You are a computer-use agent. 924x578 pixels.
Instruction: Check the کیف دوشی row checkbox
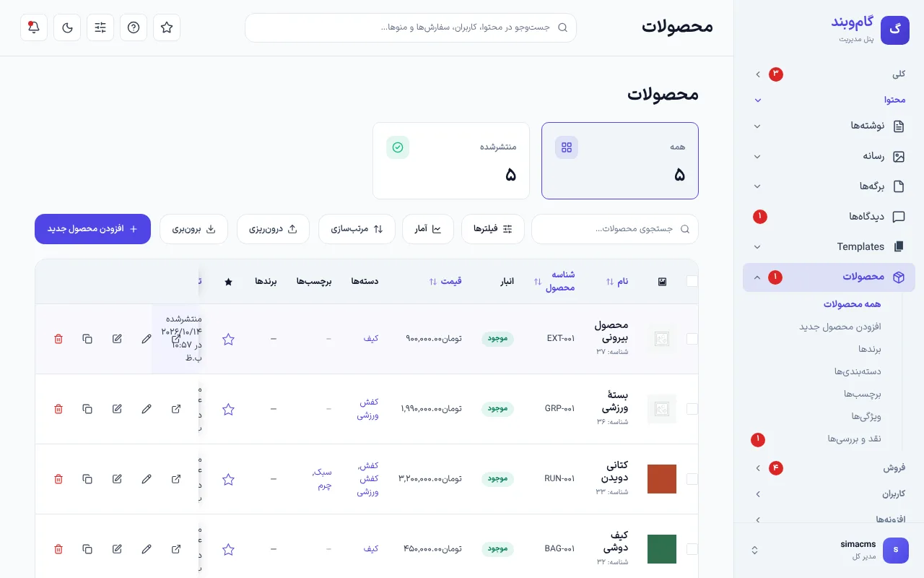click(x=692, y=549)
